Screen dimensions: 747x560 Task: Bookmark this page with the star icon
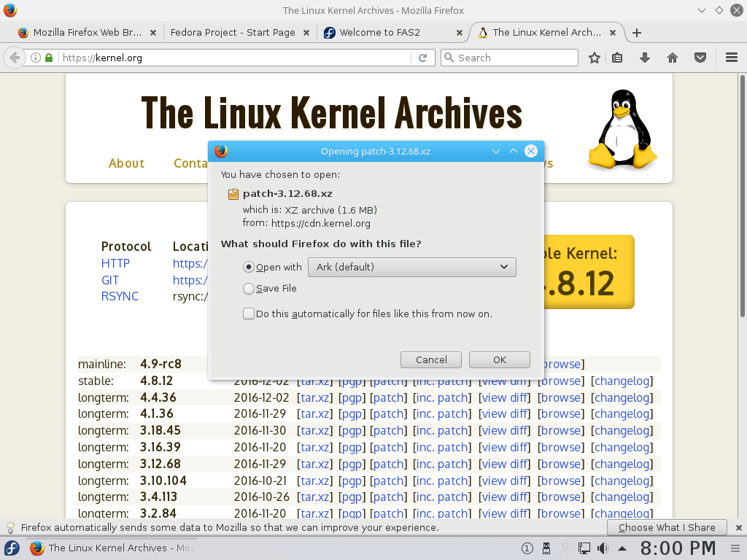594,58
